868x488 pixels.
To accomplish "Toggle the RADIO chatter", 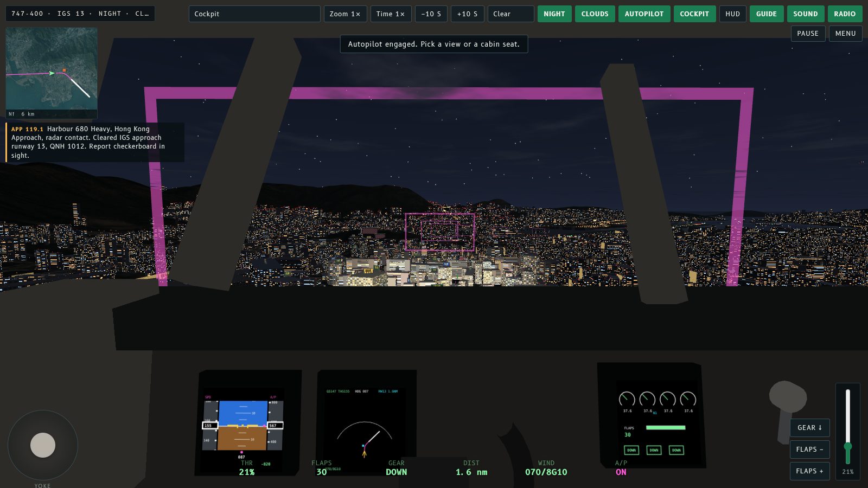I will (845, 14).
